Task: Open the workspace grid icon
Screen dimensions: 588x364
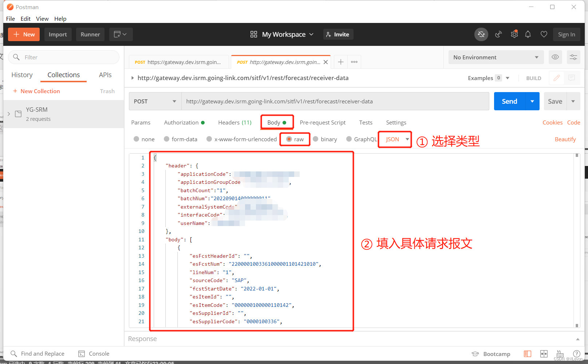Action: point(254,34)
